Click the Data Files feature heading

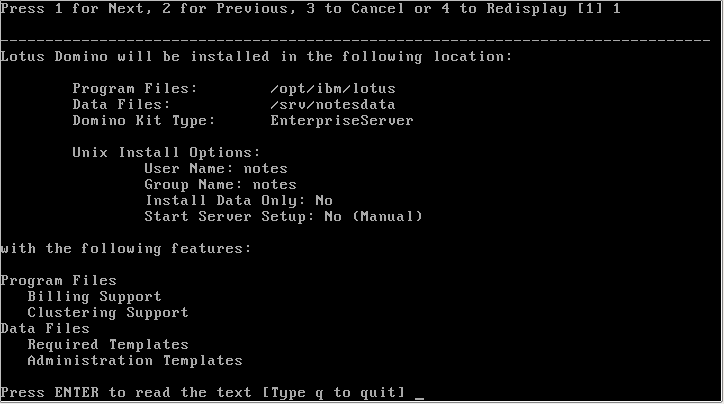(x=45, y=329)
